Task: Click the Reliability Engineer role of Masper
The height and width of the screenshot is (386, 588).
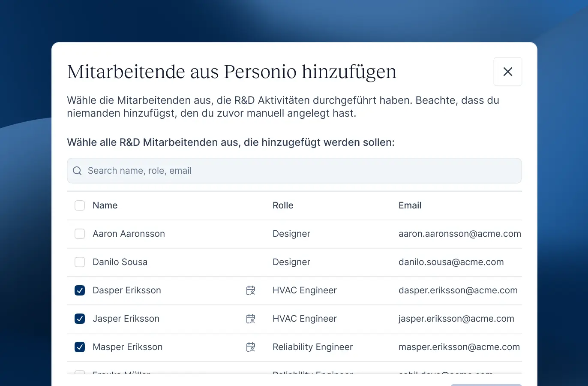Action: tap(312, 347)
